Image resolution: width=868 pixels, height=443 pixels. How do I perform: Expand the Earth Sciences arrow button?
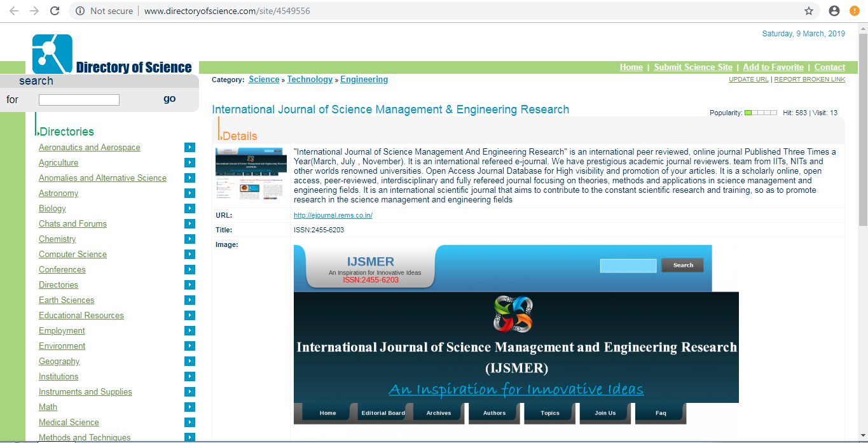point(189,300)
